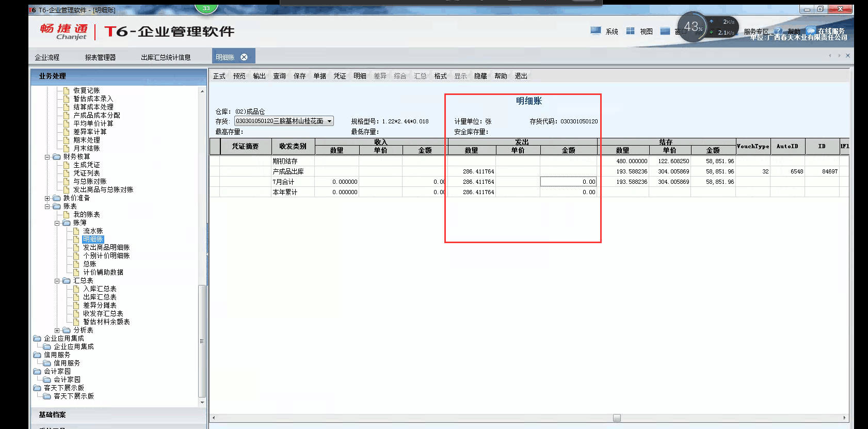Click folder icon of 分析表
Screen dimensions: 868x429
(x=67, y=330)
